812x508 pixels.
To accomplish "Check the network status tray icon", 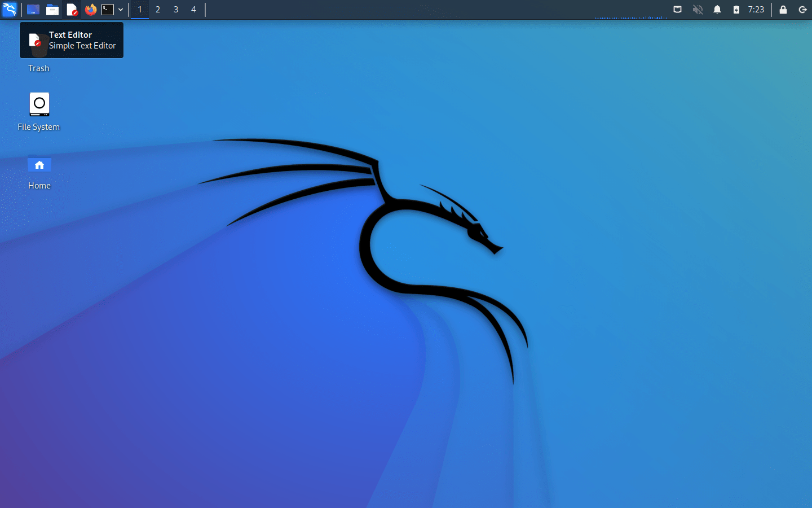I will pyautogui.click(x=677, y=10).
